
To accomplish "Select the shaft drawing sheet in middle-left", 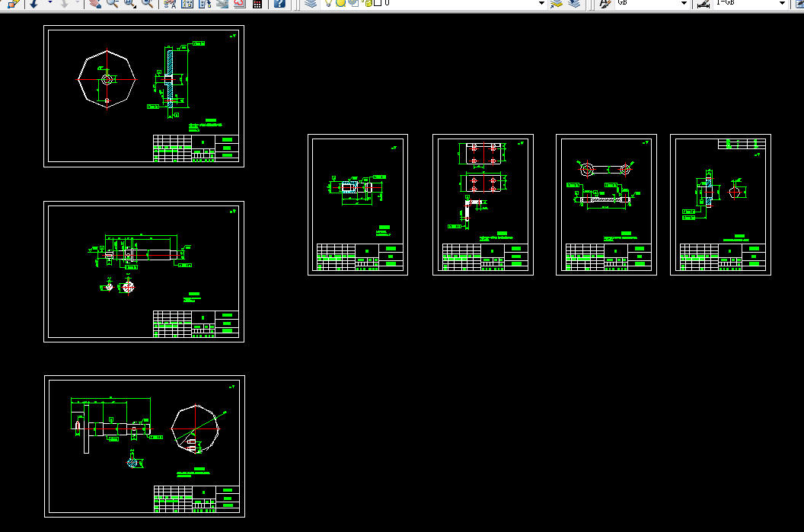I will pyautogui.click(x=144, y=272).
